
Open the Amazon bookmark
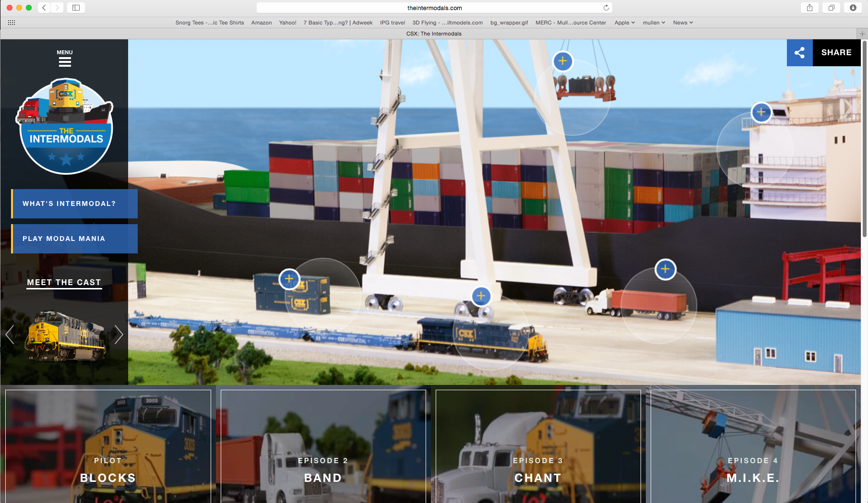262,23
